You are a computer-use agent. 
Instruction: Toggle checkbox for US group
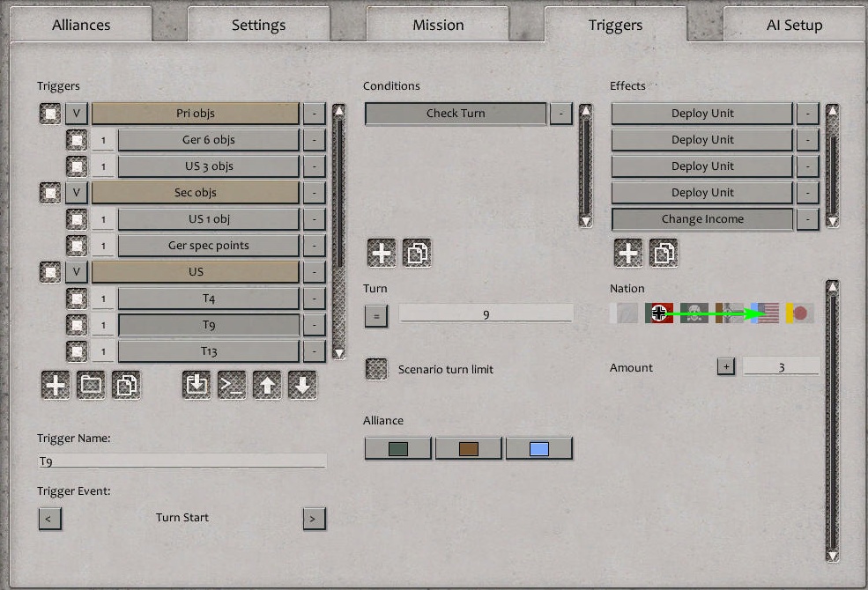click(x=50, y=272)
